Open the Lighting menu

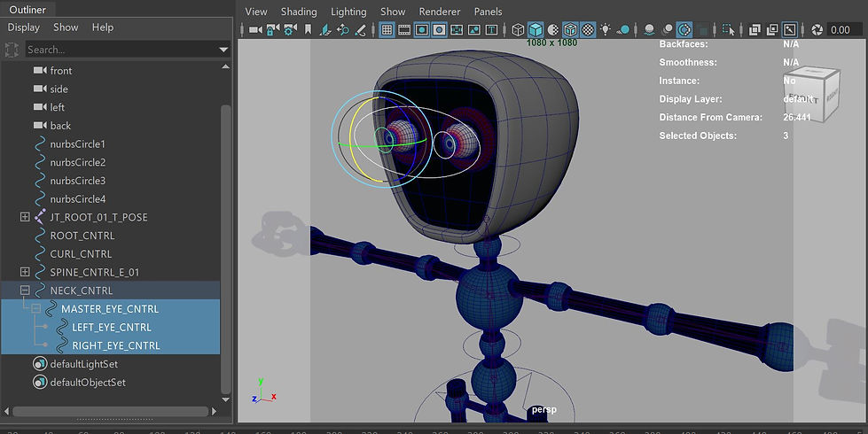click(348, 12)
